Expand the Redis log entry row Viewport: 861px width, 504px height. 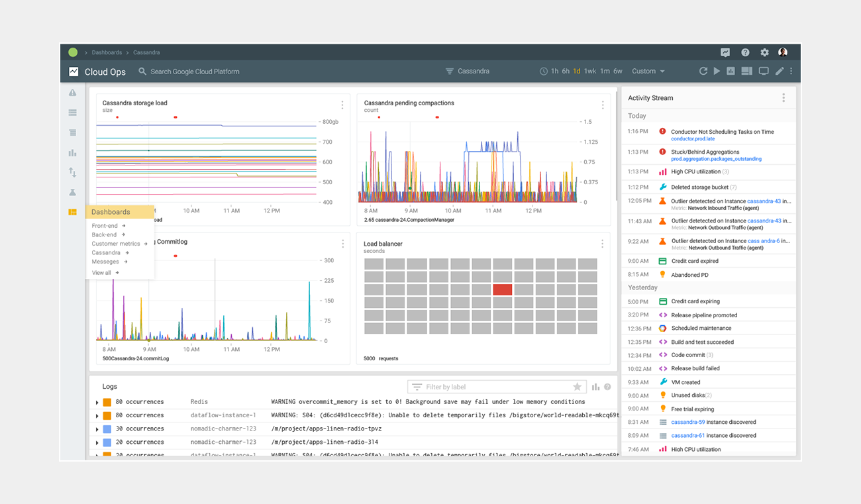coord(97,402)
